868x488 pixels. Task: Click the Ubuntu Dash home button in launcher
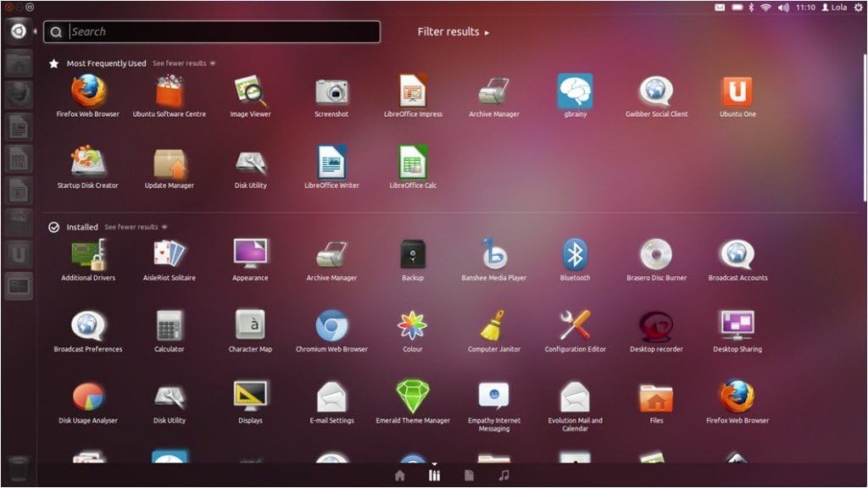[19, 31]
